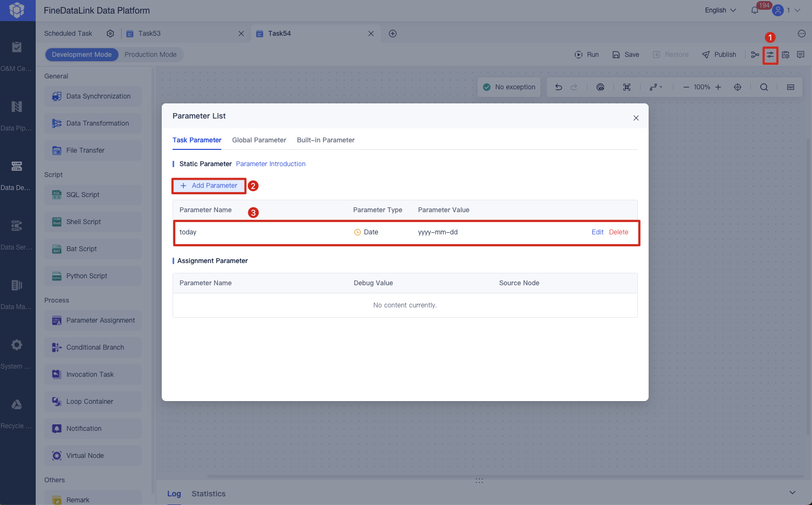Open Recycle Bin sidebar icon

(17, 404)
